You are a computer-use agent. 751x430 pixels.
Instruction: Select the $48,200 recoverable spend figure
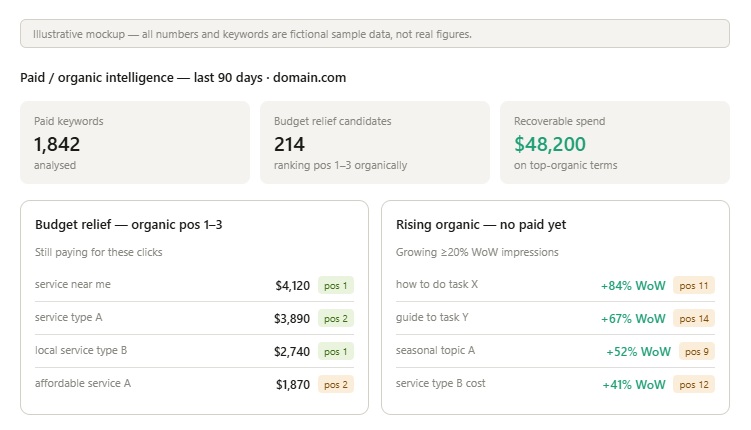click(550, 144)
